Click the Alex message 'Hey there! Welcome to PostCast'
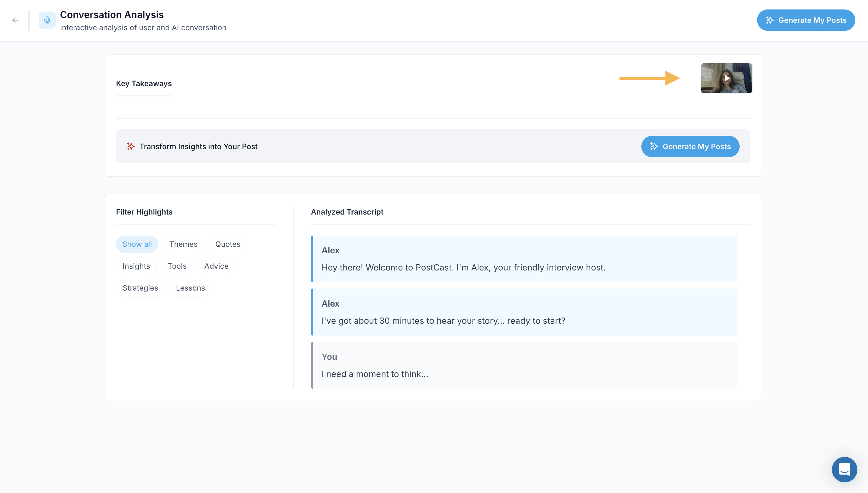Viewport: 868px width, 493px height. click(524, 259)
